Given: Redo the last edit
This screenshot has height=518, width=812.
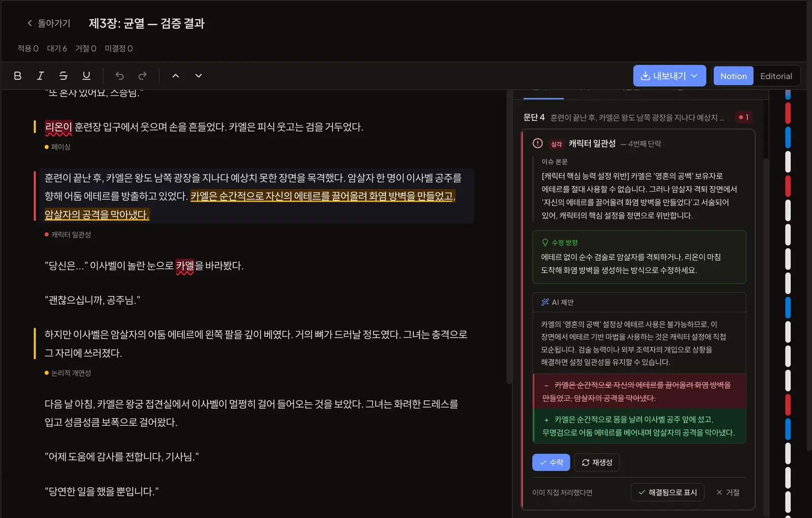Looking at the screenshot, I should click(143, 76).
